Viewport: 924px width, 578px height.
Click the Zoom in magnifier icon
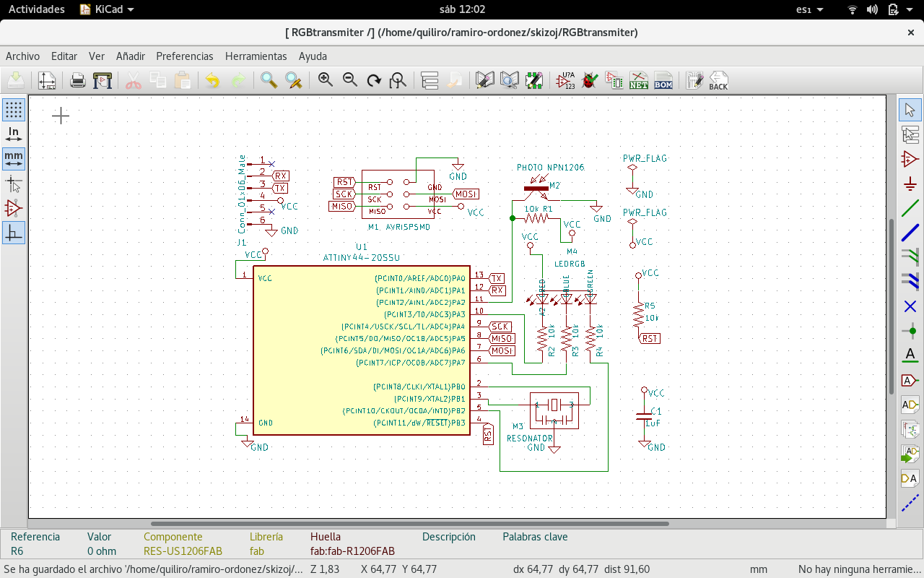(x=326, y=80)
